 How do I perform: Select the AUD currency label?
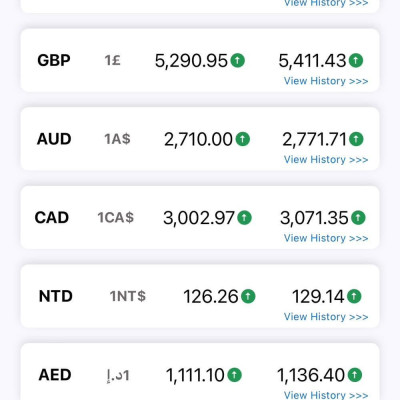[x=54, y=139]
